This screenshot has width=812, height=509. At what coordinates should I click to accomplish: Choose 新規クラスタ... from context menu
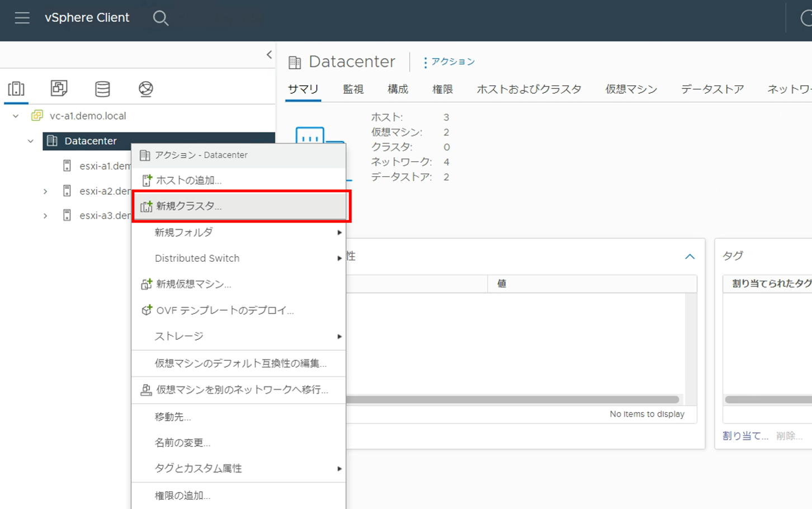coord(239,206)
